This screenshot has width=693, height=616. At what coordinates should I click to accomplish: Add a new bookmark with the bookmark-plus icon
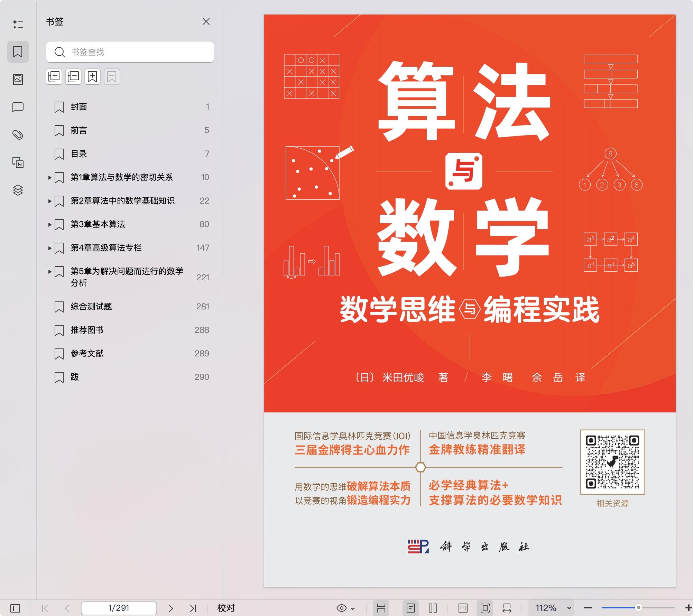pos(92,77)
